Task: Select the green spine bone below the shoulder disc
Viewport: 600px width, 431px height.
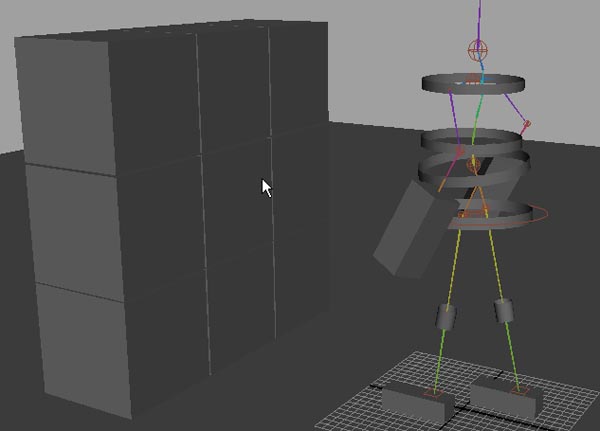Action: (478, 116)
